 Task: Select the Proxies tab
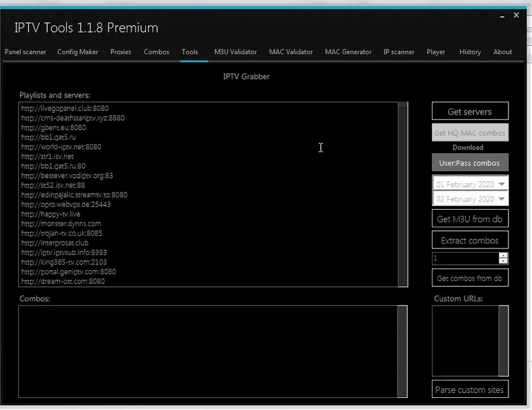[121, 52]
